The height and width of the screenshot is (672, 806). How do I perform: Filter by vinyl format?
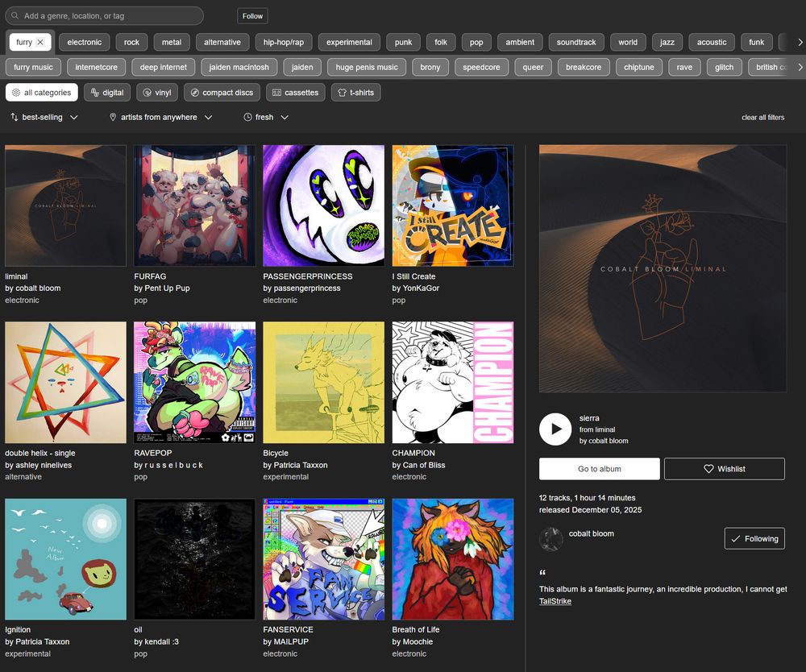click(x=157, y=93)
